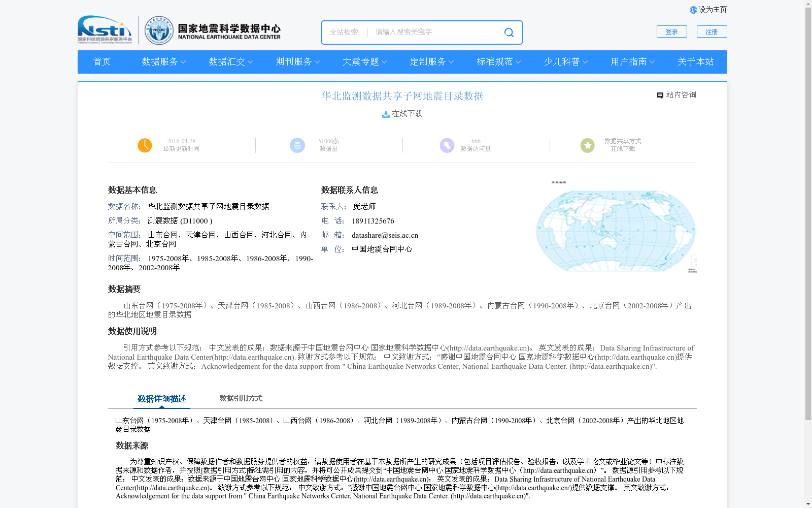Click the scrollbar down arrow
Viewport: 812px width, 508px height.
pyautogui.click(x=808, y=504)
